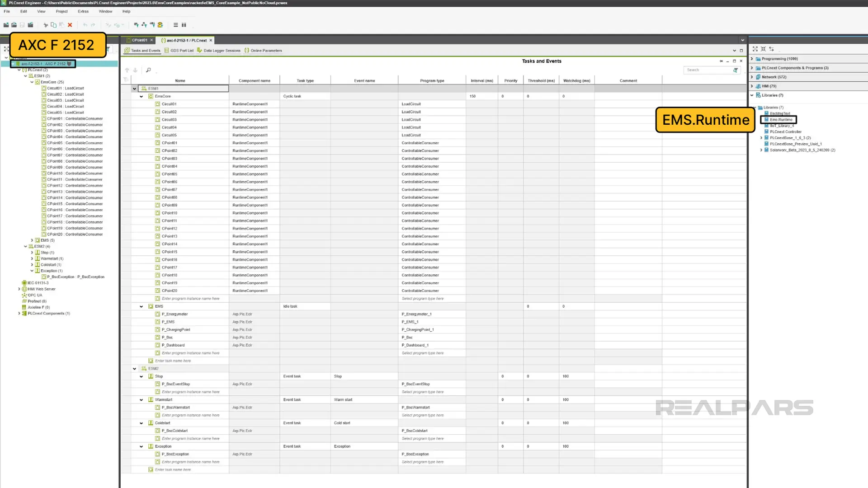
Task: Open the Data Logger Sessions tab
Action: (x=219, y=51)
